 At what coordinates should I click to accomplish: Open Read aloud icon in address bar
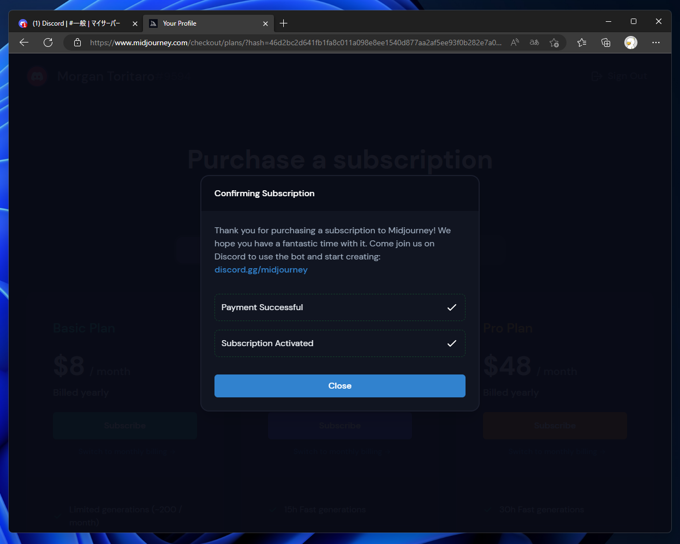(515, 43)
